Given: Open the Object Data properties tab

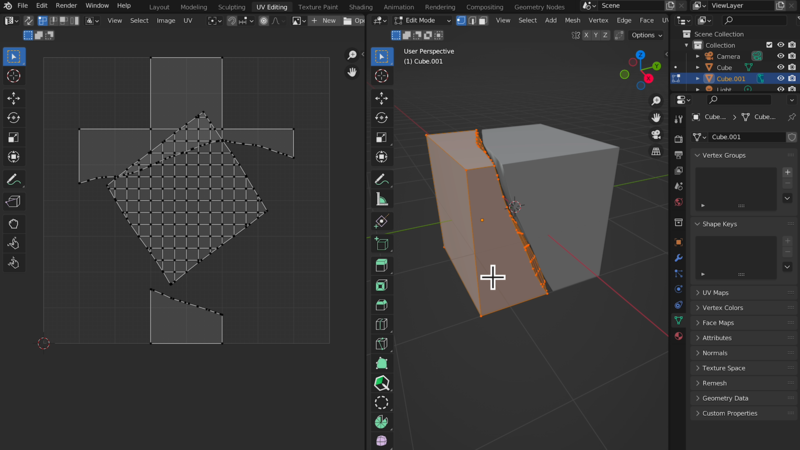Looking at the screenshot, I should point(679,320).
